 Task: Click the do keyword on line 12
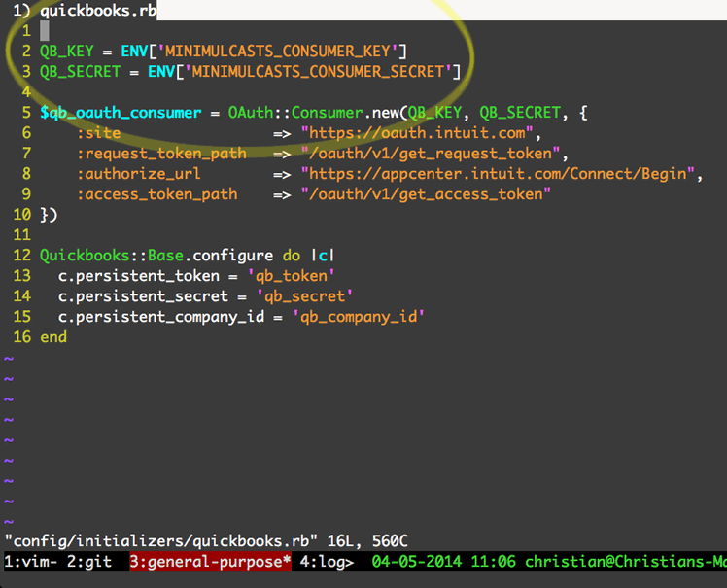292,256
